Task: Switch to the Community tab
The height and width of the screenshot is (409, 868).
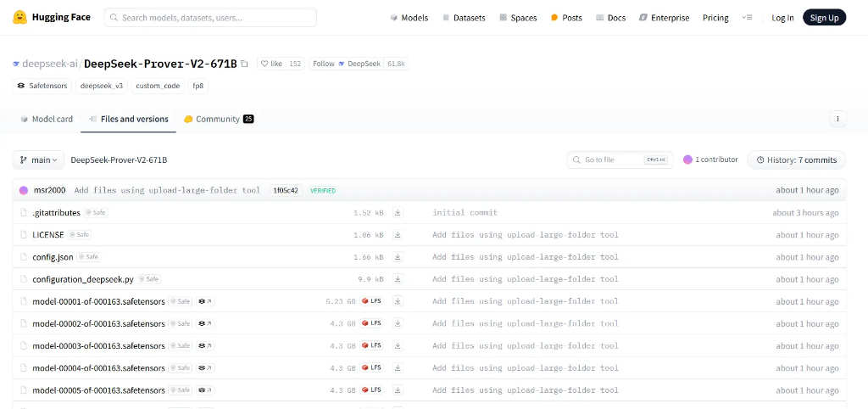Action: pyautogui.click(x=219, y=119)
